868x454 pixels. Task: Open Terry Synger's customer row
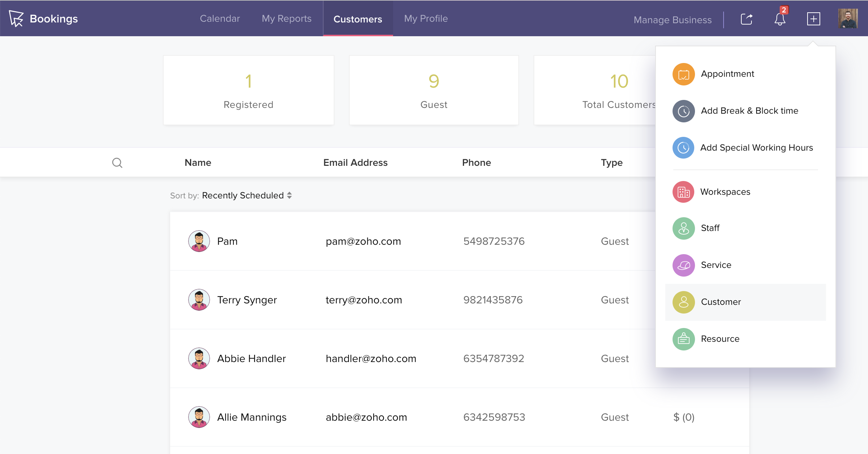point(247,300)
